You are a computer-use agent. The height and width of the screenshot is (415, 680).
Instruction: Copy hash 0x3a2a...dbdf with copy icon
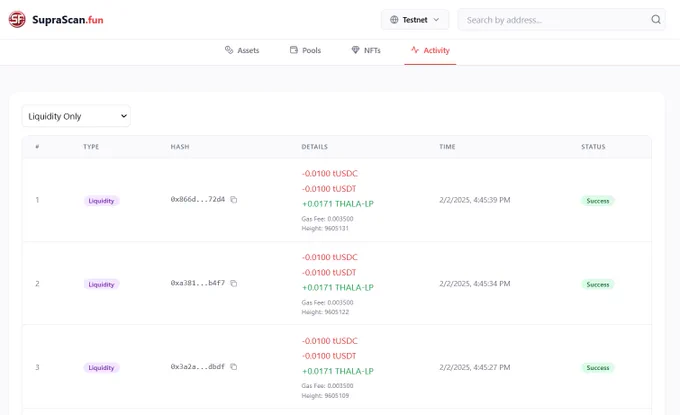[x=233, y=367]
